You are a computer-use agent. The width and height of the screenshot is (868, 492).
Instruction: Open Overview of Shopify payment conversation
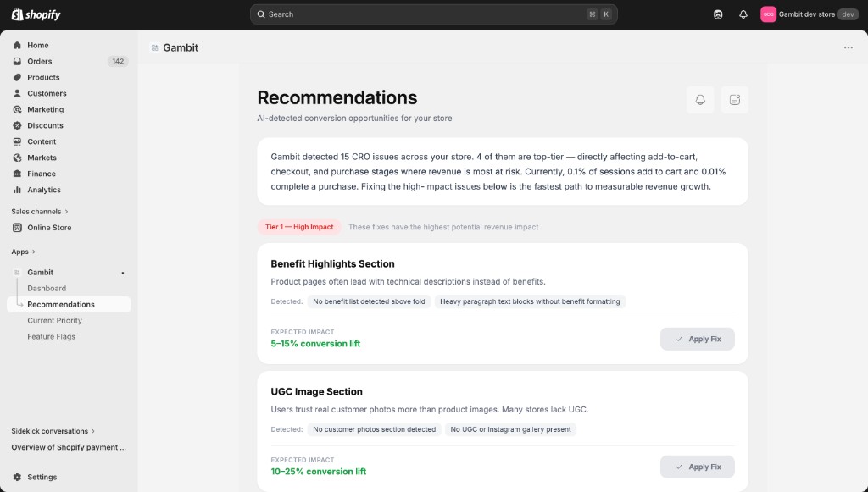[x=69, y=447]
